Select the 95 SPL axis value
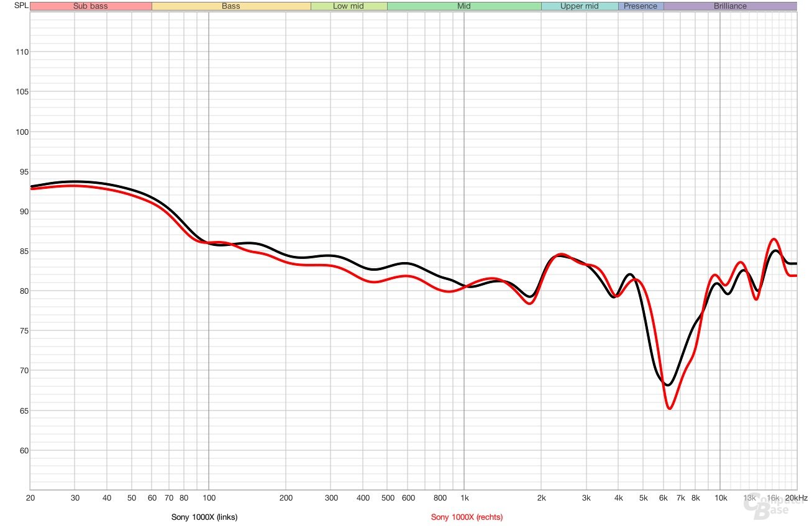This screenshot has height=526, width=812. [24, 171]
